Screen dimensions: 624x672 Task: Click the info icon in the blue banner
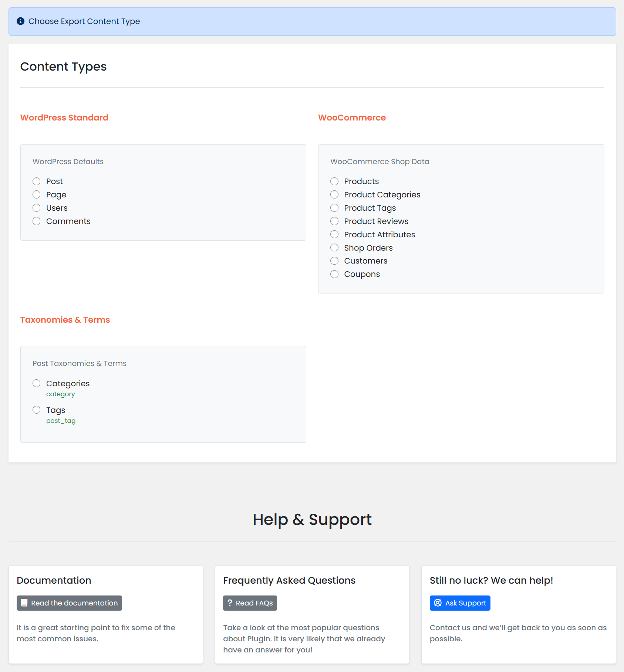pos(20,21)
